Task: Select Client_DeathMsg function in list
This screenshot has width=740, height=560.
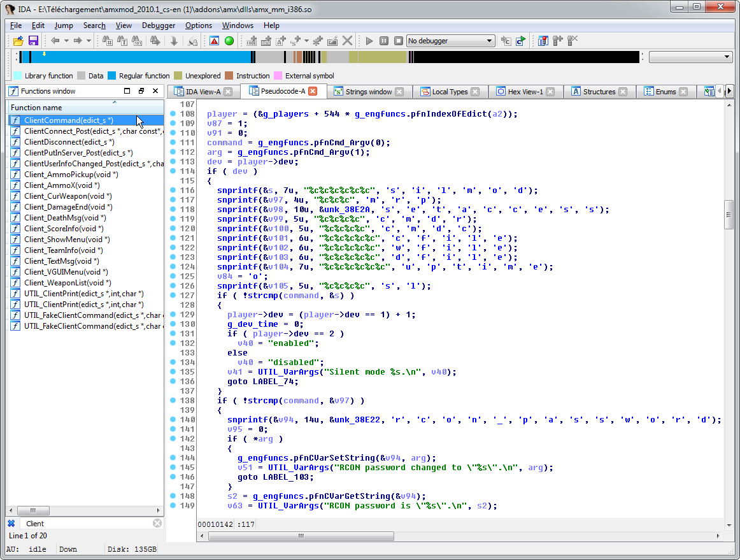Action: pos(64,218)
